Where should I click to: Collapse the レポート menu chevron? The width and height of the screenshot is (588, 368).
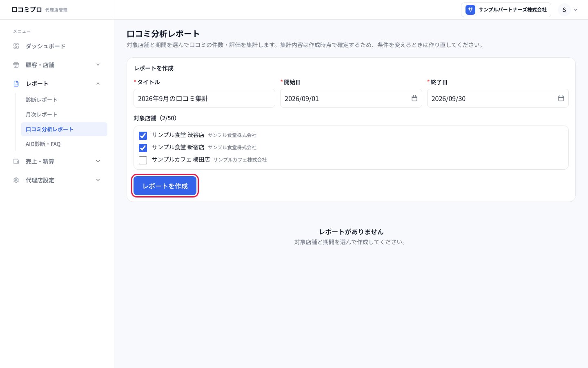point(98,83)
